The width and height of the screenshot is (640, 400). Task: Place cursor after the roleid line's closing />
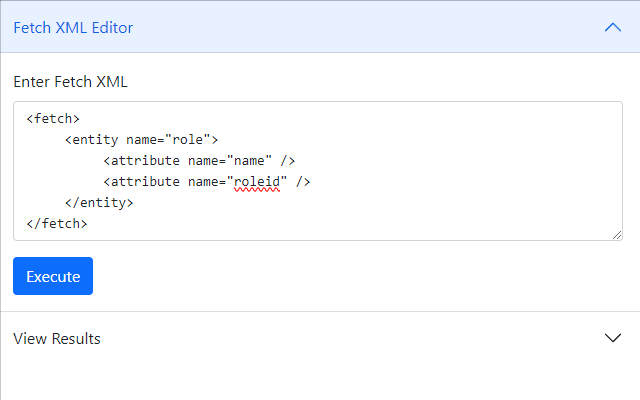point(312,181)
